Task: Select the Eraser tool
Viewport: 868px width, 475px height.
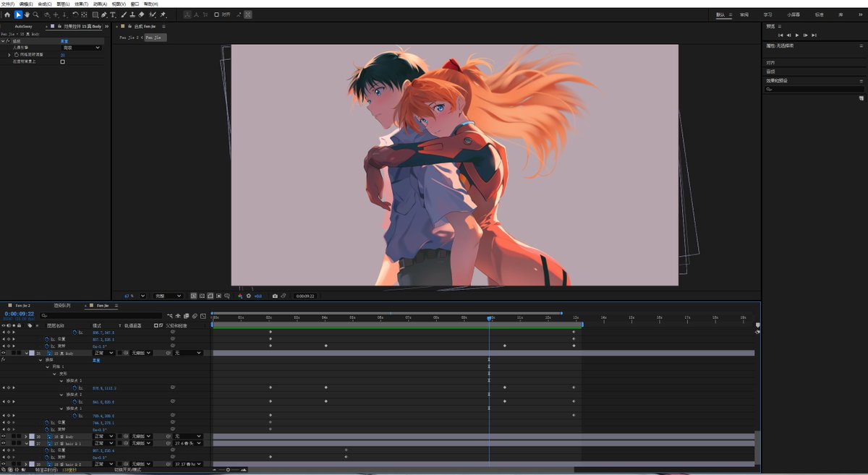Action: pyautogui.click(x=142, y=14)
